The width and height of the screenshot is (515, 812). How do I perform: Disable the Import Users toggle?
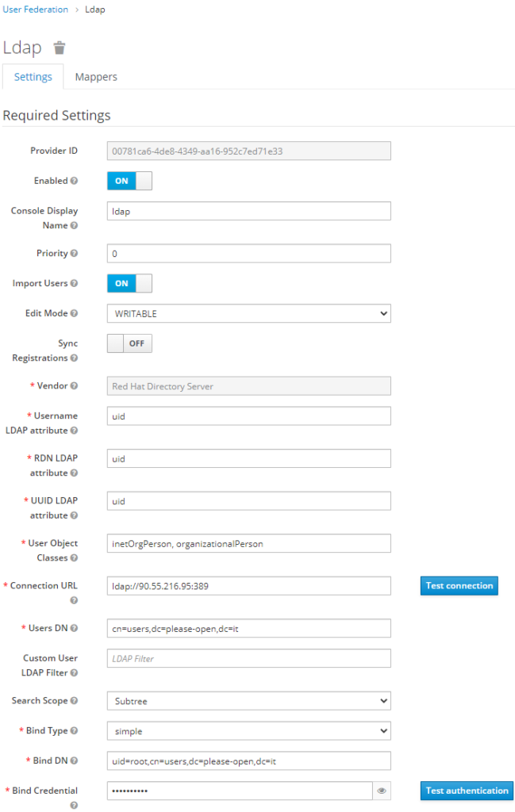129,283
